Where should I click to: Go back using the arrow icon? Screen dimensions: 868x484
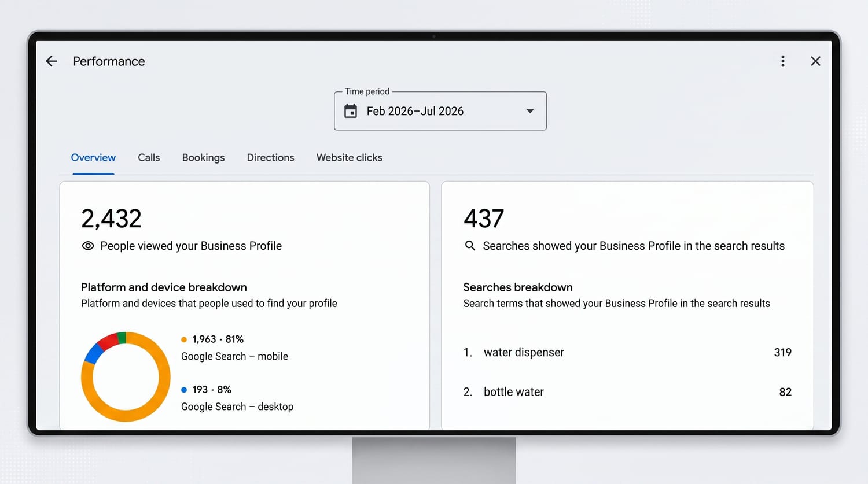click(52, 61)
